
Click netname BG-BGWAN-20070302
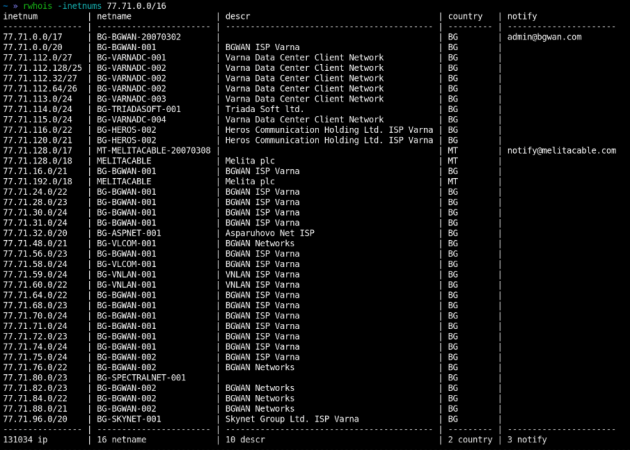(x=139, y=37)
